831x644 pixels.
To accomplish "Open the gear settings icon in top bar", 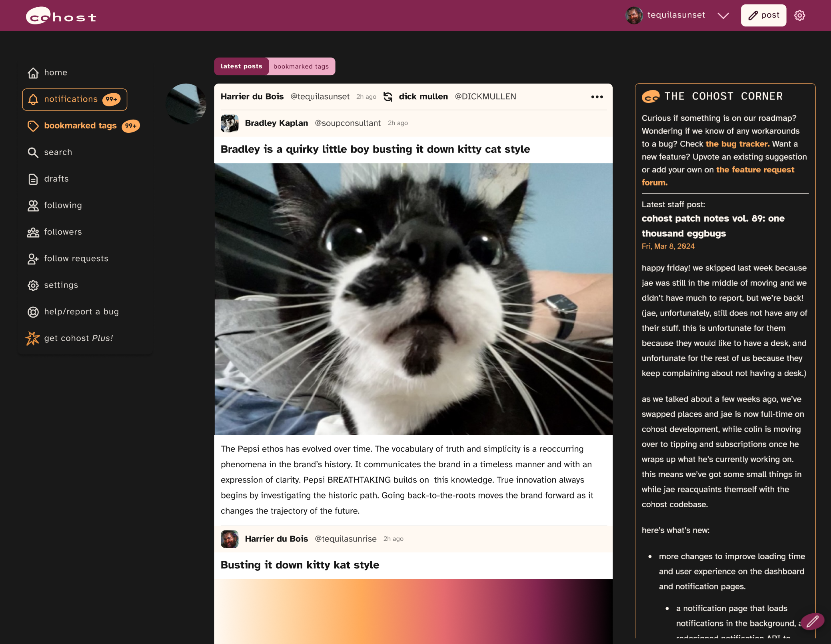I will (x=799, y=16).
